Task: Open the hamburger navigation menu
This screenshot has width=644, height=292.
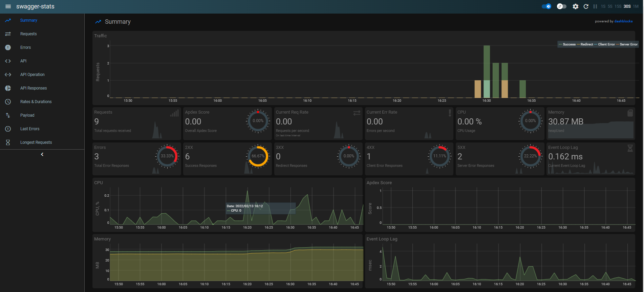Action: (x=8, y=6)
